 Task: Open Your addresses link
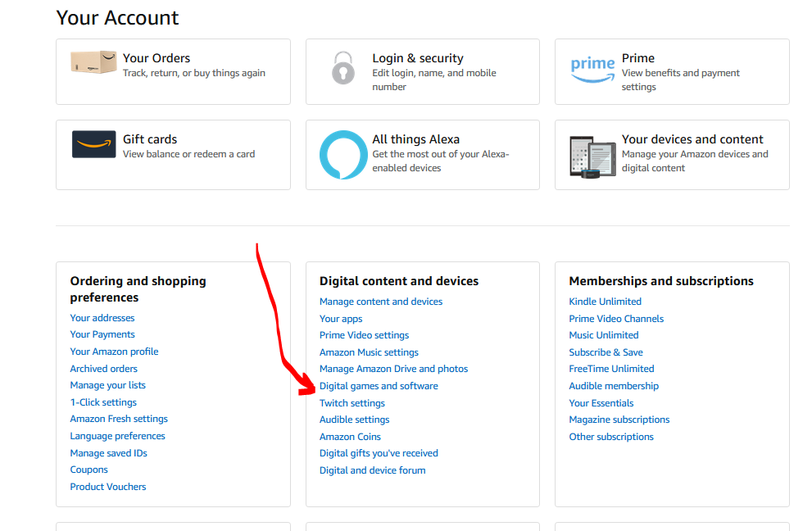102,318
